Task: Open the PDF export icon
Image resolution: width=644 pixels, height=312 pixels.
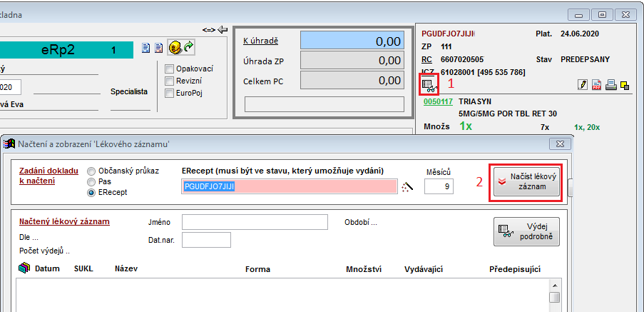Action: 596,85
